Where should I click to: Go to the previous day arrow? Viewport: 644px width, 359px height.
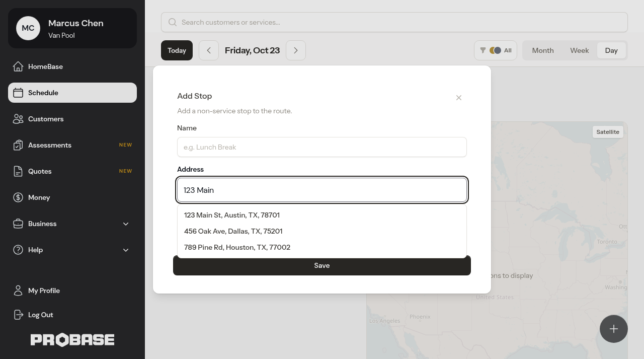click(209, 50)
